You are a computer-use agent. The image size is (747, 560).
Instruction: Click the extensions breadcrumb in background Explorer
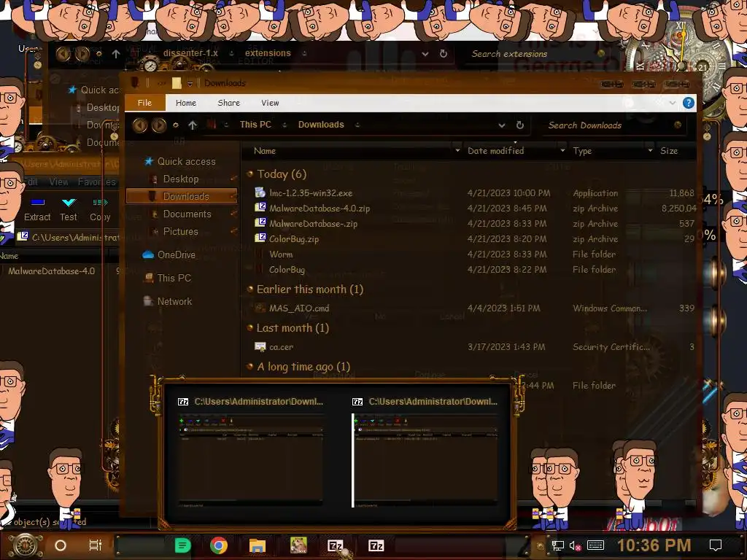268,53
